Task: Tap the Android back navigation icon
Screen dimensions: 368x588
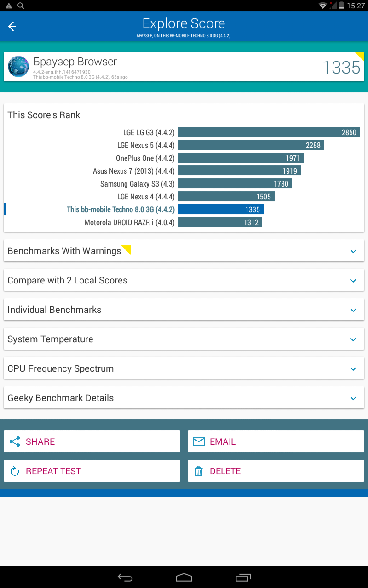Action: click(x=125, y=577)
